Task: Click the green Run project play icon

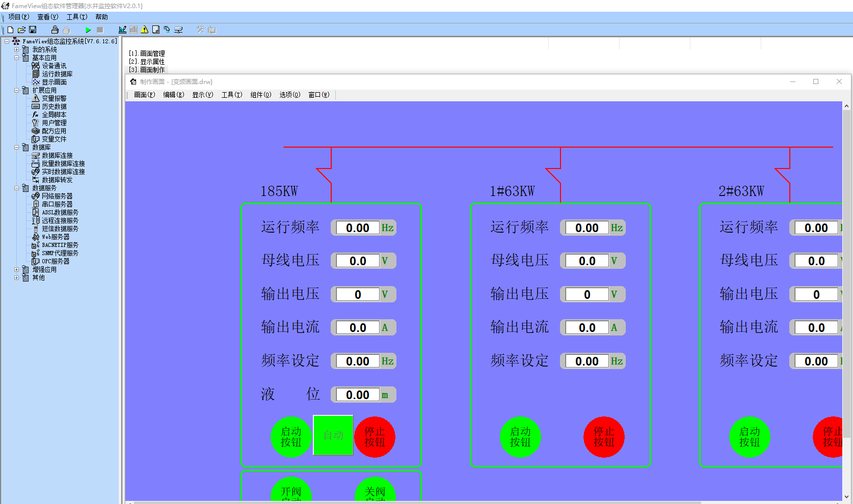Action: click(88, 30)
